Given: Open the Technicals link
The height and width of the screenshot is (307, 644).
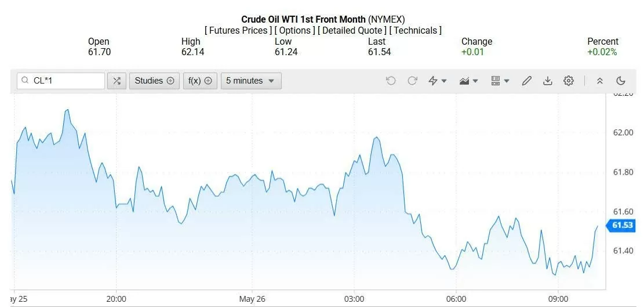Looking at the screenshot, I should pyautogui.click(x=415, y=30).
